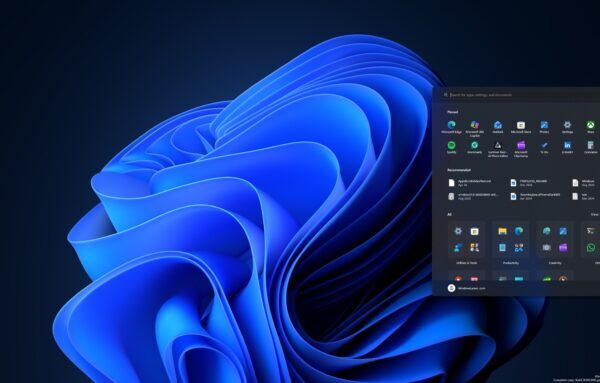Image resolution: width=600 pixels, height=383 pixels.
Task: Launch Microsoft 365 Copilot pinned app
Action: pyautogui.click(x=474, y=128)
